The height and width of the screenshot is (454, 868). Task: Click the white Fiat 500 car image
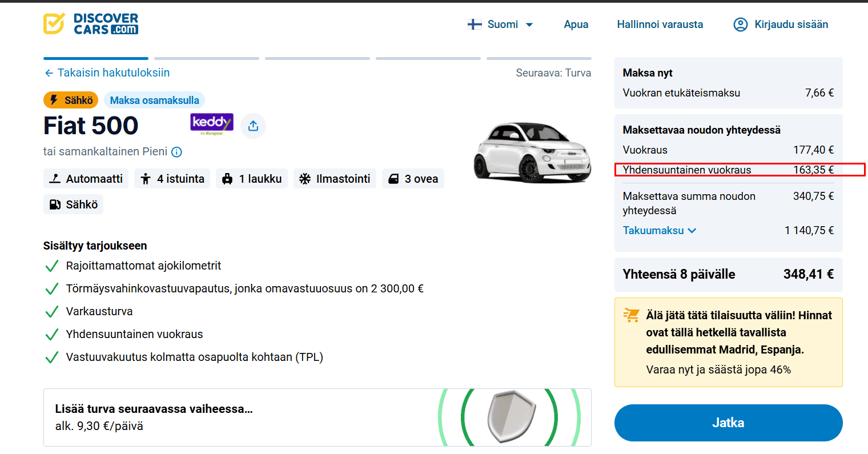pyautogui.click(x=532, y=152)
